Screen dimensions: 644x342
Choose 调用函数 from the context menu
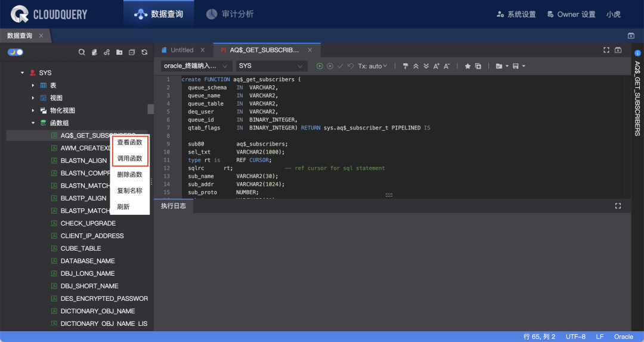tap(129, 158)
